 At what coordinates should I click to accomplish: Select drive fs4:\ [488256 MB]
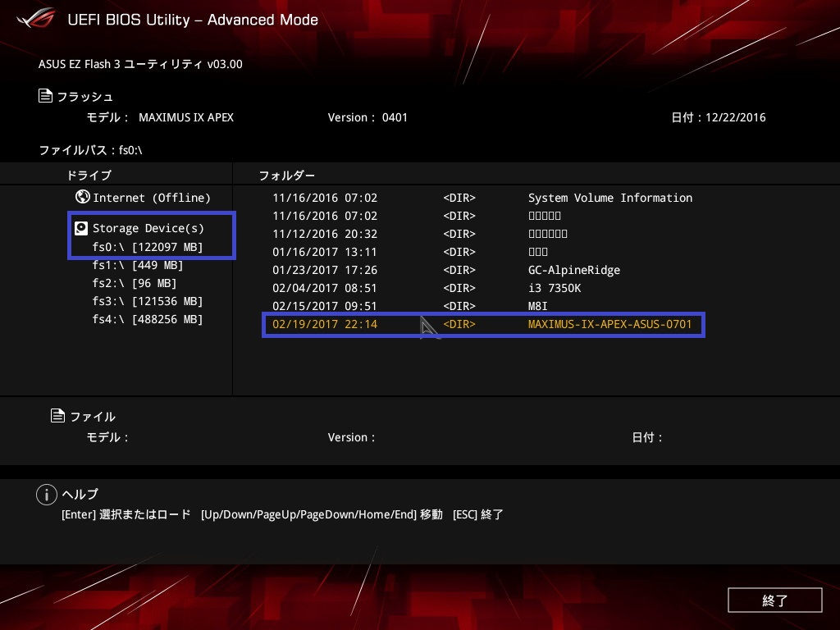pos(148,319)
